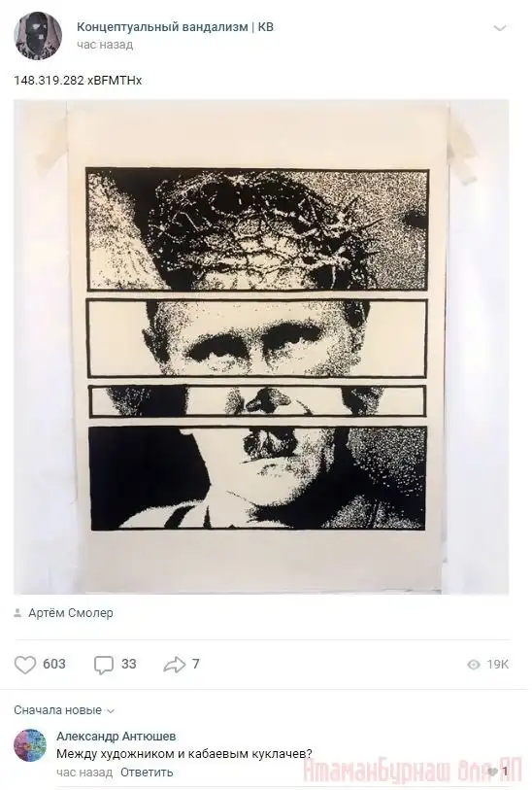
Task: Click the post's час назад timestamp
Action: pyautogui.click(x=105, y=45)
